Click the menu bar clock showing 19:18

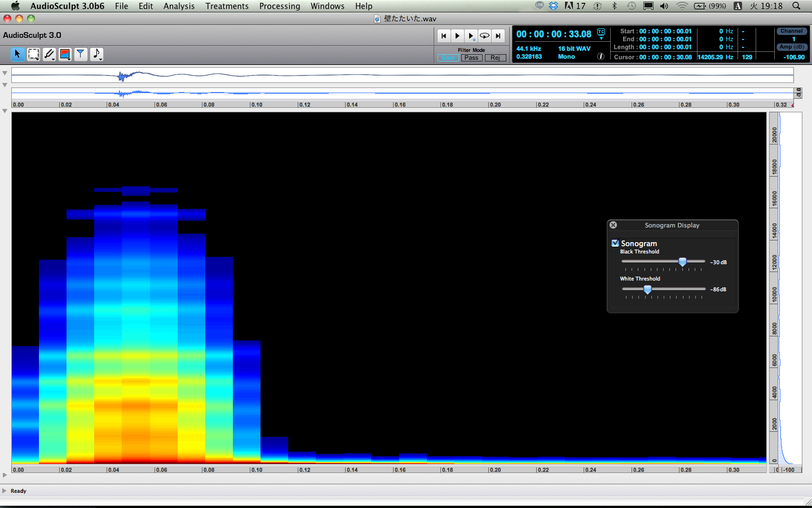766,6
